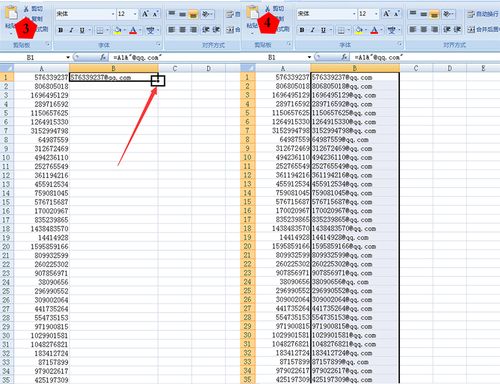Click the Increase Font Size icon in left ribbon
500x384 pixels.
pyautogui.click(x=145, y=14)
